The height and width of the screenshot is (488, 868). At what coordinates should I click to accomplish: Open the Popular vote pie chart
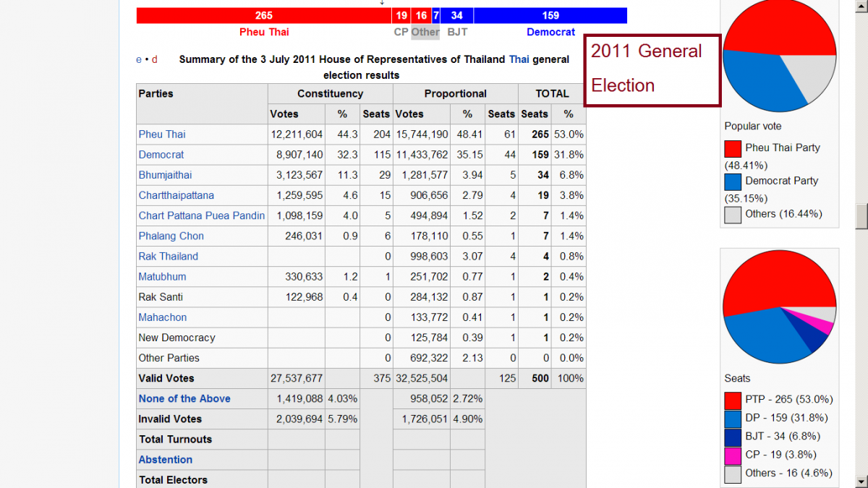[780, 56]
